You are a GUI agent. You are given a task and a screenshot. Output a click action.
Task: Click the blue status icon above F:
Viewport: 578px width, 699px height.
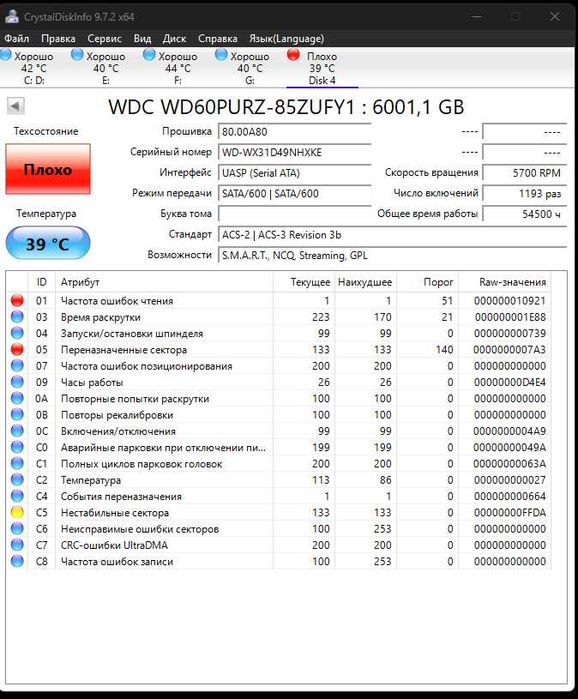click(149, 55)
